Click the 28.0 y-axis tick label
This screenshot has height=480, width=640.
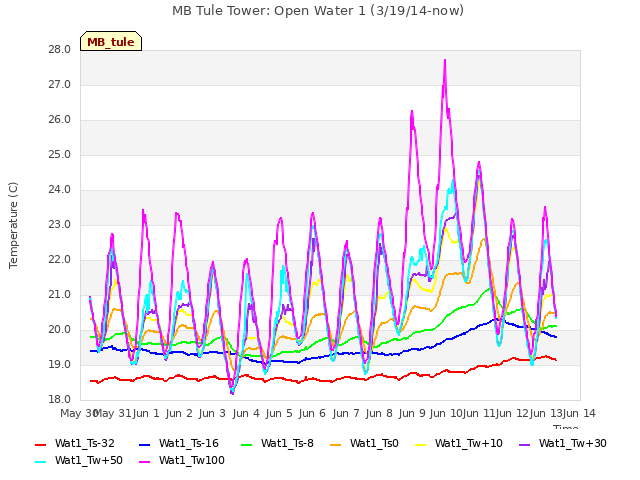click(x=60, y=50)
